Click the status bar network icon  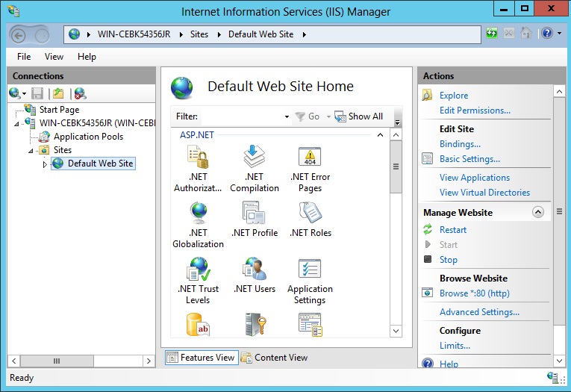tap(553, 377)
